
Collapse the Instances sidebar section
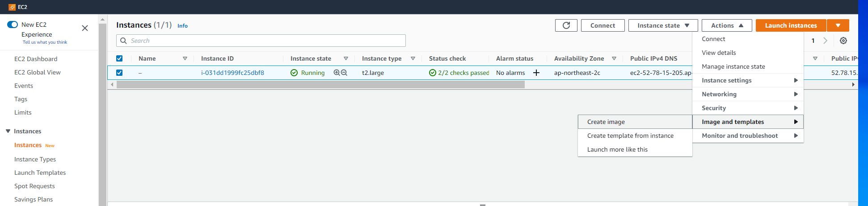(8, 131)
